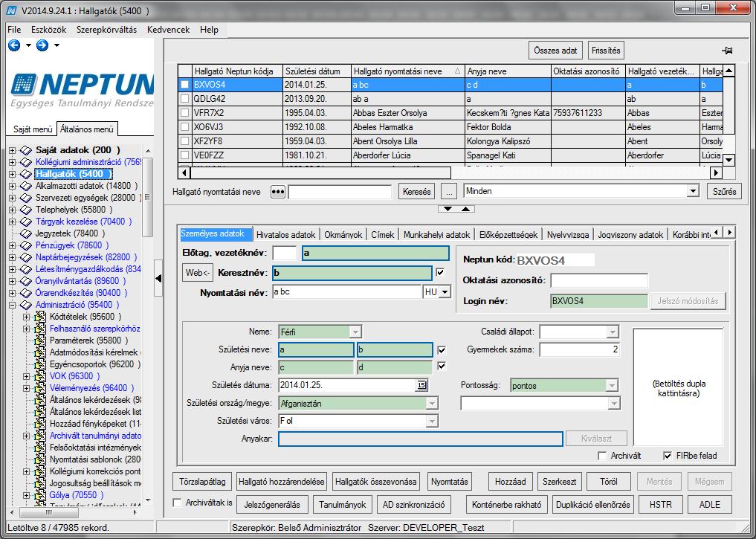Click the Telephelyek tree icon
The width and height of the screenshot is (756, 539).
tap(26, 210)
